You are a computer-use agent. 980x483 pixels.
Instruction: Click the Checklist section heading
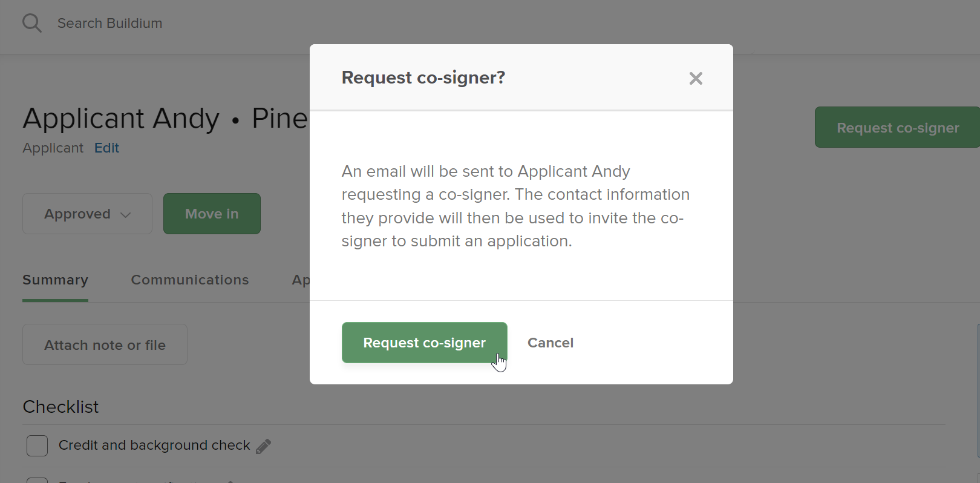tap(60, 406)
